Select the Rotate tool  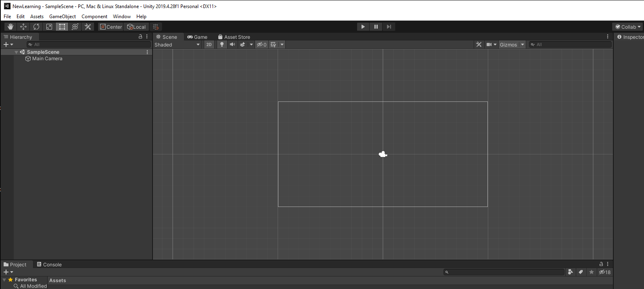point(36,27)
